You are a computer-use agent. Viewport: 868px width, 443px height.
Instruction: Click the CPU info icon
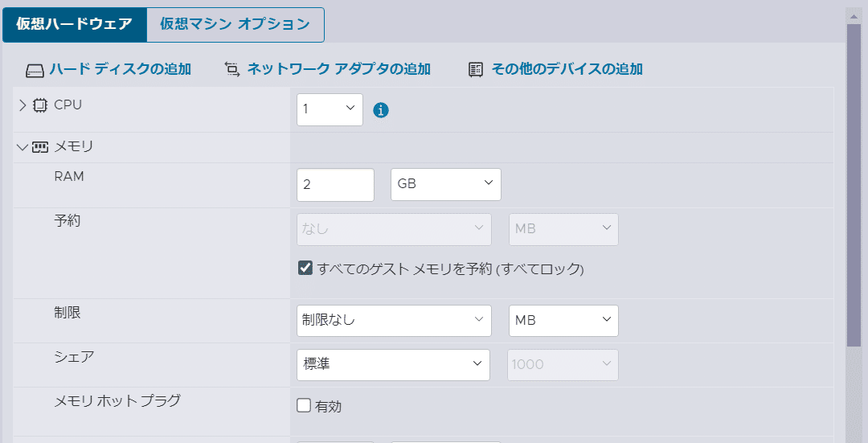click(381, 110)
